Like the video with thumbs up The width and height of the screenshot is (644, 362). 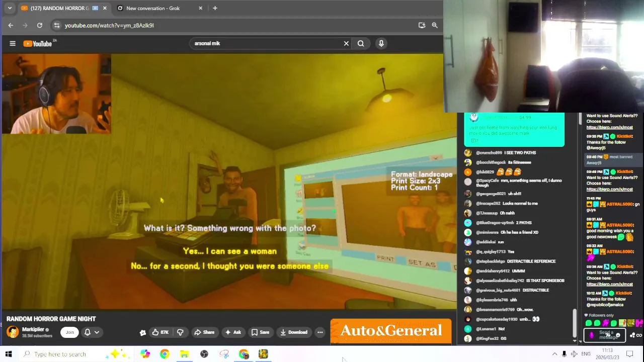tap(160, 332)
